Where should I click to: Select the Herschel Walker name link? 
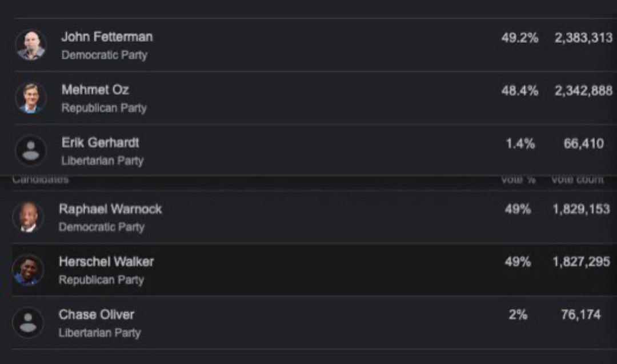tap(106, 262)
